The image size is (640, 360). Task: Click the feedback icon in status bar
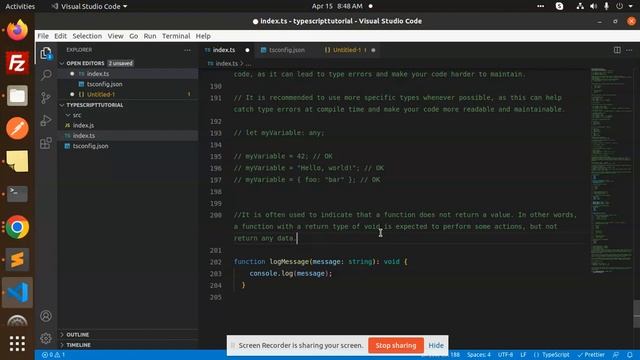point(616,355)
